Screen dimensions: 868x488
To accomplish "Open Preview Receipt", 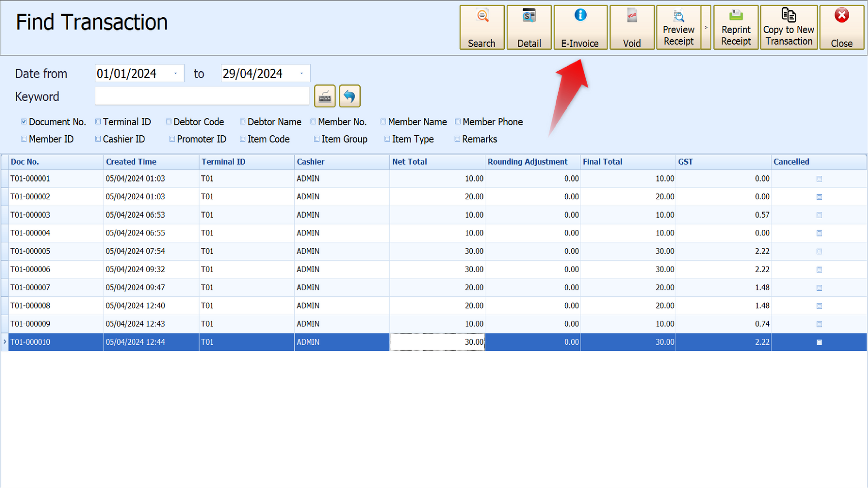I will [x=678, y=27].
